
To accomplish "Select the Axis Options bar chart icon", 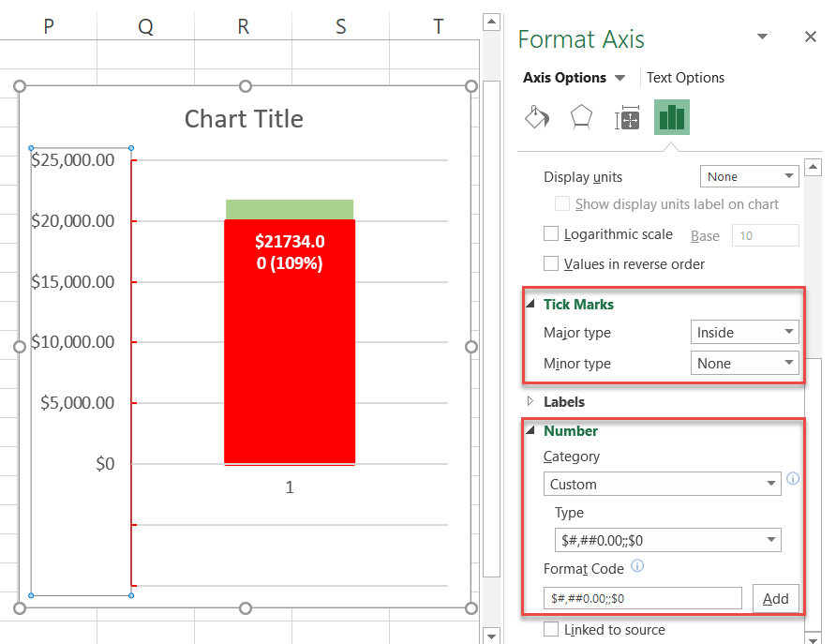I will tap(672, 118).
